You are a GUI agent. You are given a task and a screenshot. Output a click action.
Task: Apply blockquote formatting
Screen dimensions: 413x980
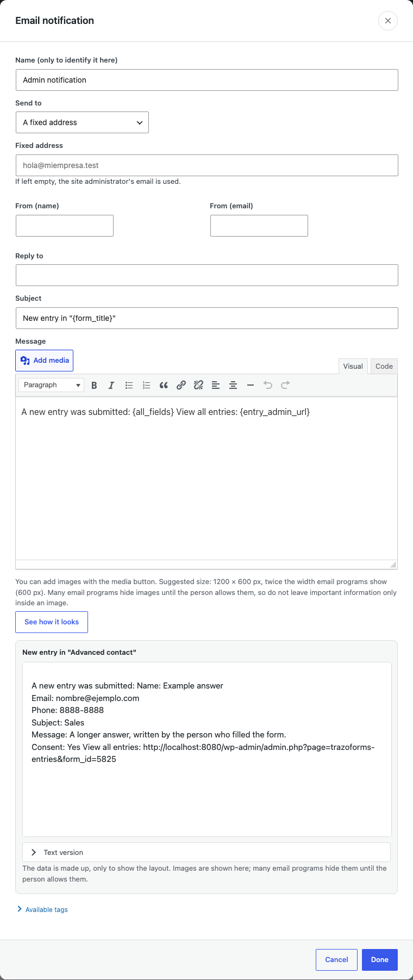click(x=164, y=385)
